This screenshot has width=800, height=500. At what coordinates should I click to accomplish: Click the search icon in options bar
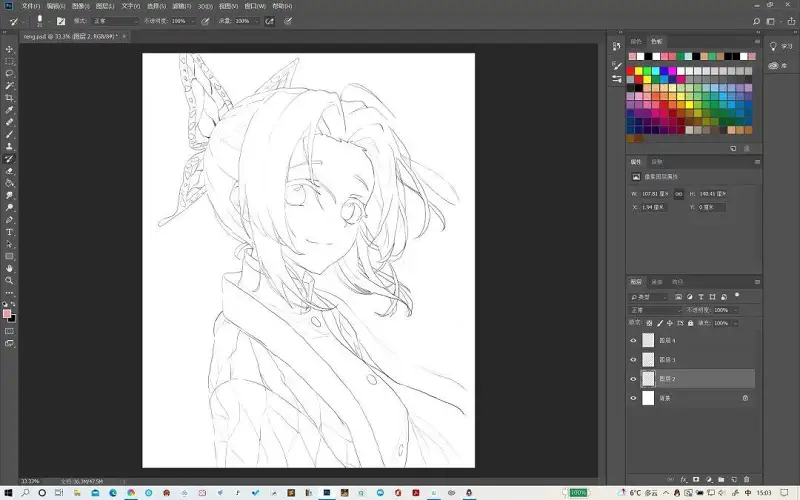(757, 21)
